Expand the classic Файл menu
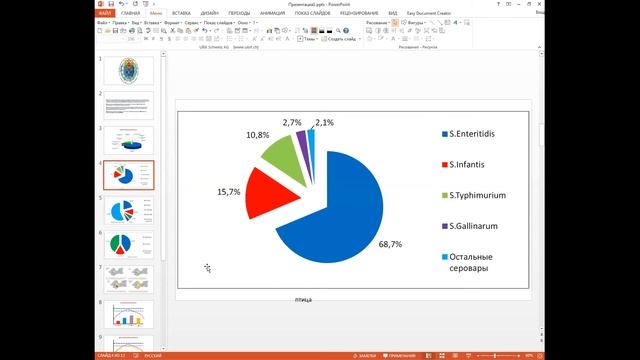Screen dimensions: 640x360 tap(103, 23)
